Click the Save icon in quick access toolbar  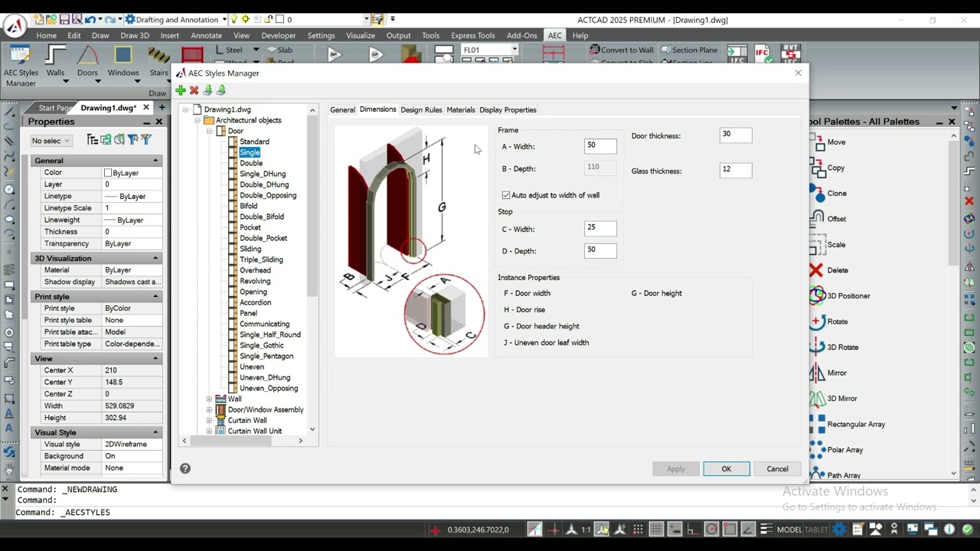click(64, 19)
